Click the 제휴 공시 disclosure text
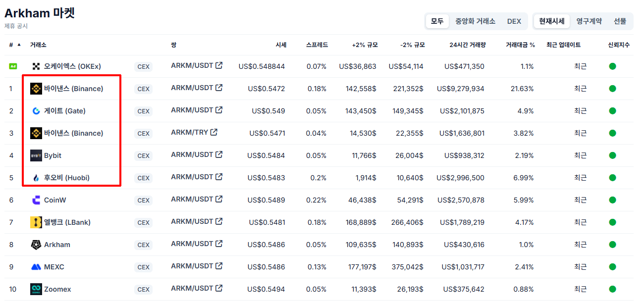The width and height of the screenshot is (644, 306). tap(16, 26)
